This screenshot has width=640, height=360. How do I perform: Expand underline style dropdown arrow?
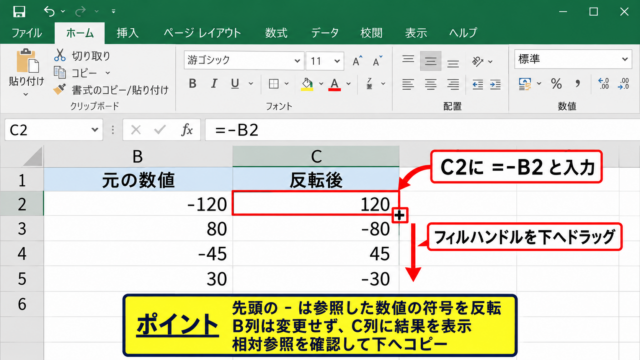coord(251,84)
